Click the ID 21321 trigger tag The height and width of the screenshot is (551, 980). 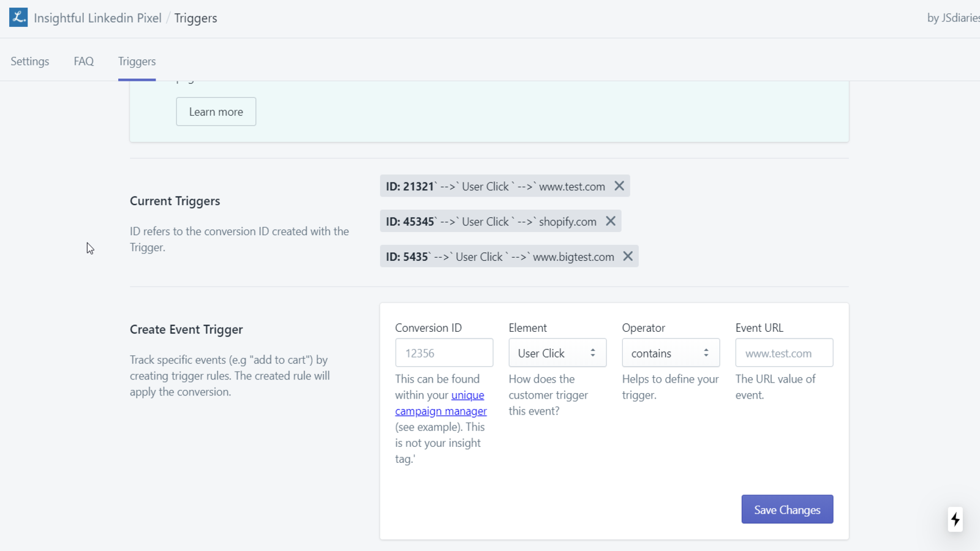click(496, 186)
